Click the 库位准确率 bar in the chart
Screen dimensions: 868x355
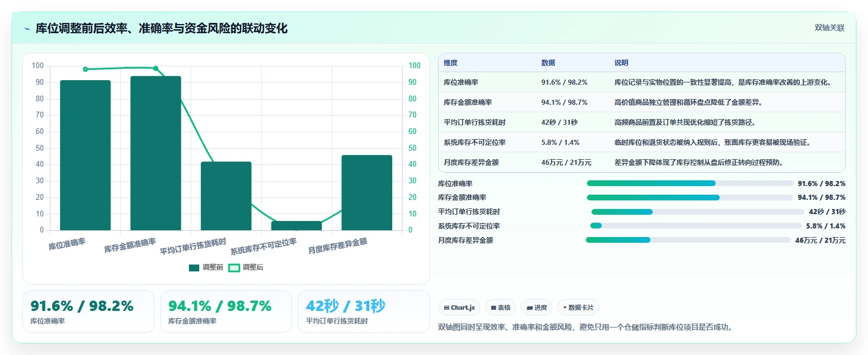click(85, 155)
